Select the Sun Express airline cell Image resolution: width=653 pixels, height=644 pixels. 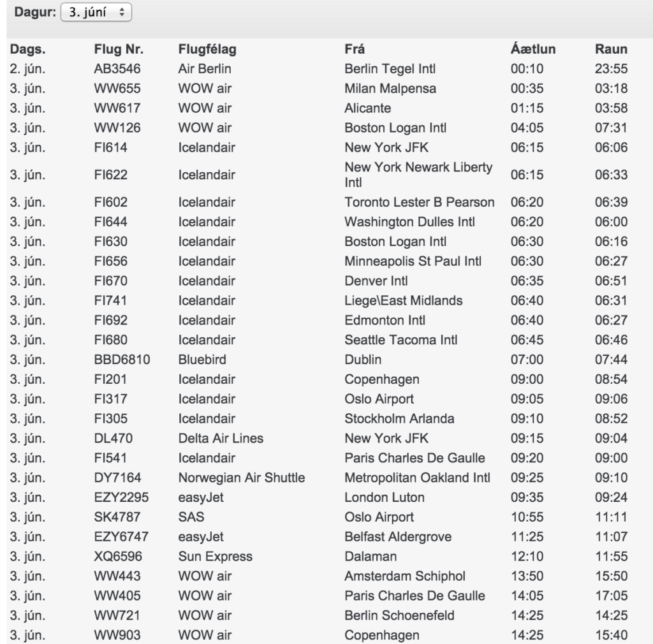click(x=215, y=557)
